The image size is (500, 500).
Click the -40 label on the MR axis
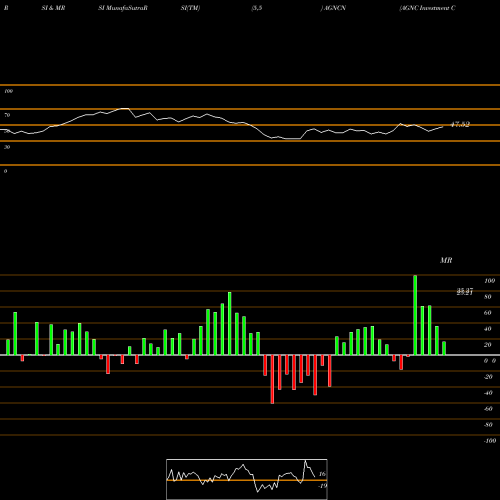[488, 393]
